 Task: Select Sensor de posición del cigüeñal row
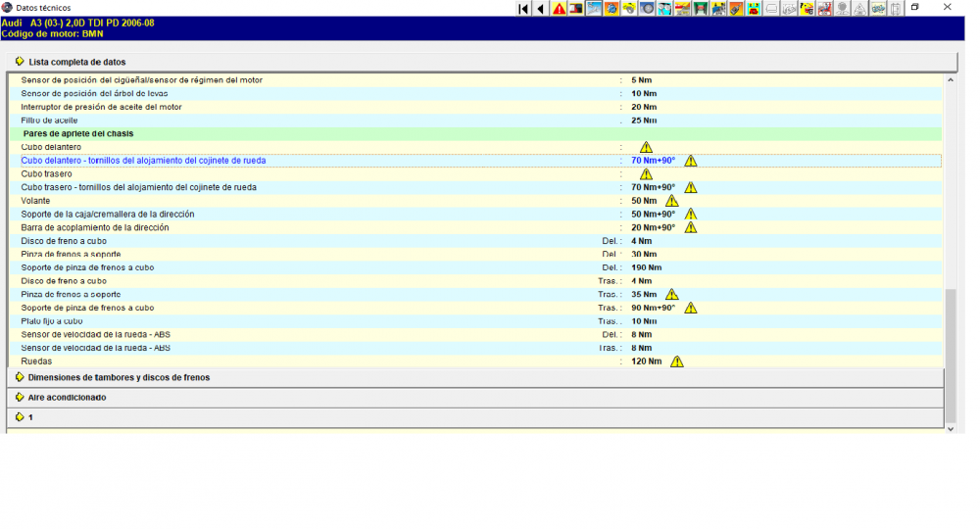(x=475, y=80)
